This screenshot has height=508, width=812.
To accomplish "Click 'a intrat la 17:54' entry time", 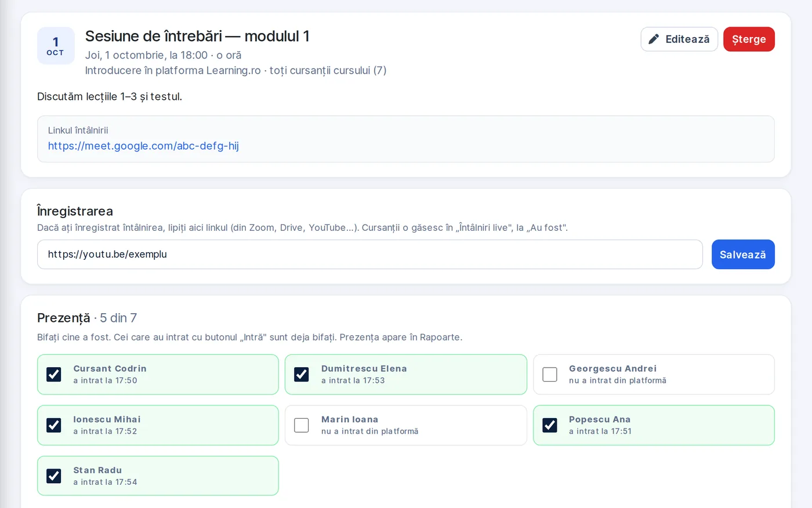I will pyautogui.click(x=106, y=482).
